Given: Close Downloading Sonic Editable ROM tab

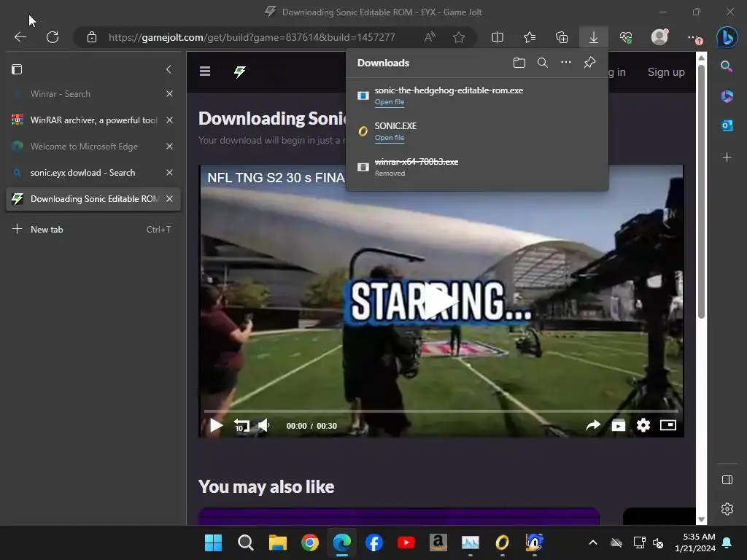Looking at the screenshot, I should pos(169,198).
